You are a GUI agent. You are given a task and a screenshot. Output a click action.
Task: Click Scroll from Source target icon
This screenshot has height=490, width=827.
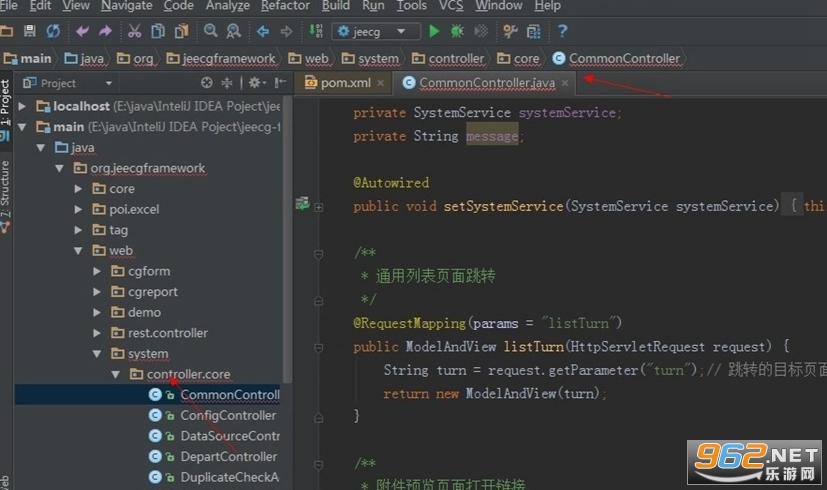[x=207, y=83]
